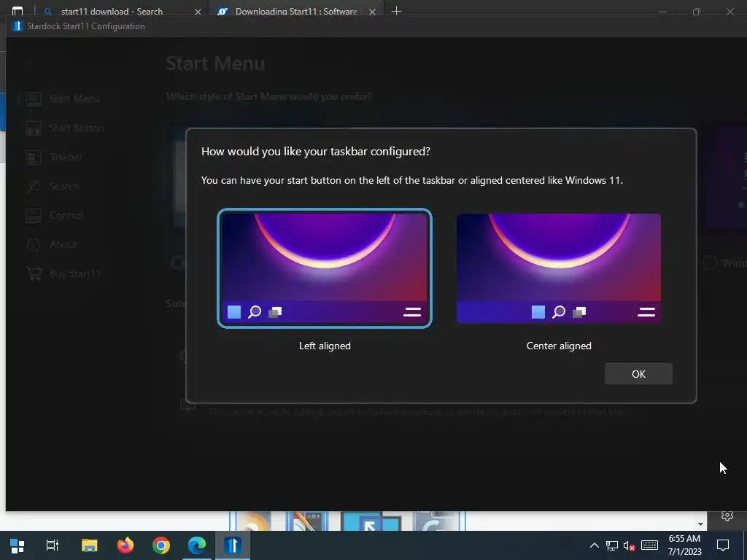Image resolution: width=747 pixels, height=560 pixels.
Task: Click Start11 app icon on taskbar
Action: 233,545
